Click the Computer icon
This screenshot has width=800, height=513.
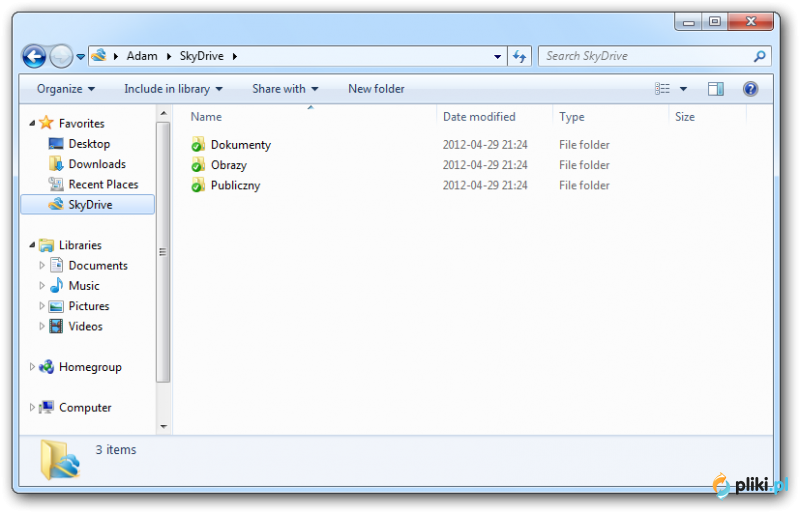click(x=46, y=407)
